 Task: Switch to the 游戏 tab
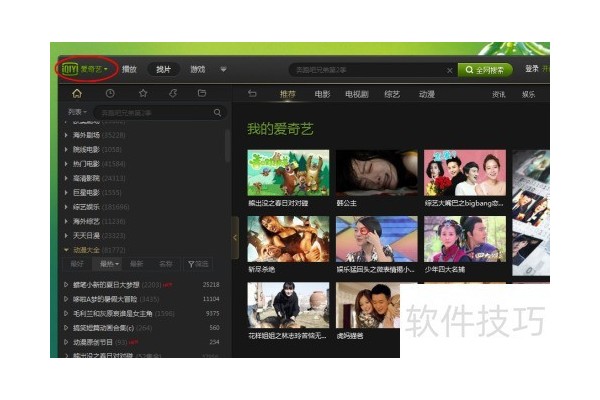click(198, 69)
